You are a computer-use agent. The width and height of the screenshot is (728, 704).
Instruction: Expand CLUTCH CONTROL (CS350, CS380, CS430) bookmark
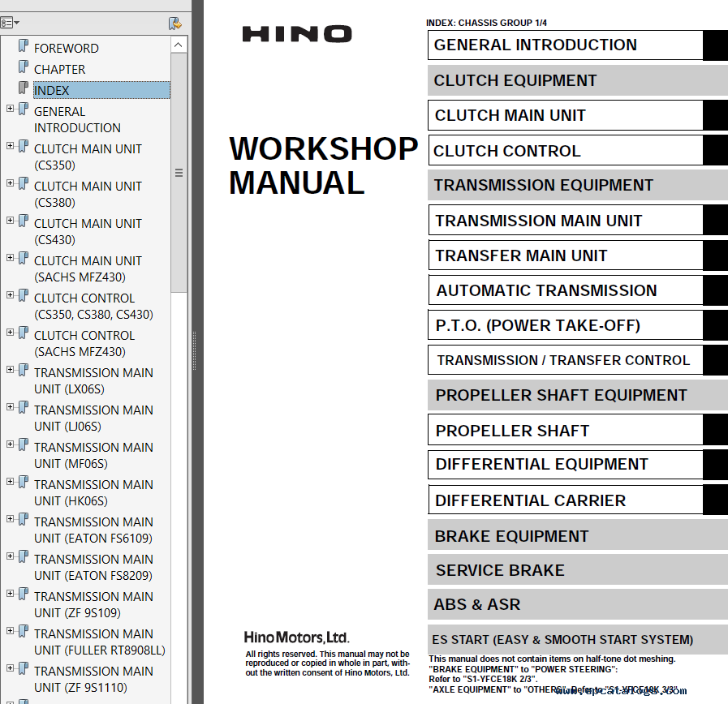tap(11, 295)
